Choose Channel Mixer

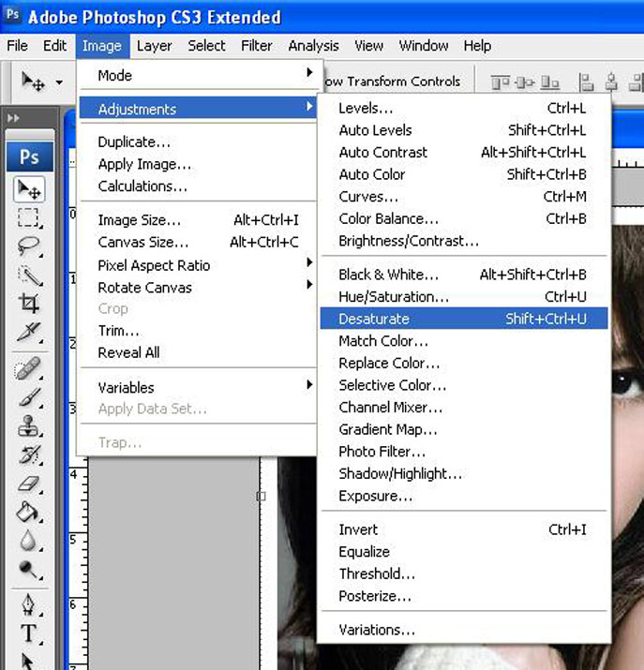coord(464,408)
